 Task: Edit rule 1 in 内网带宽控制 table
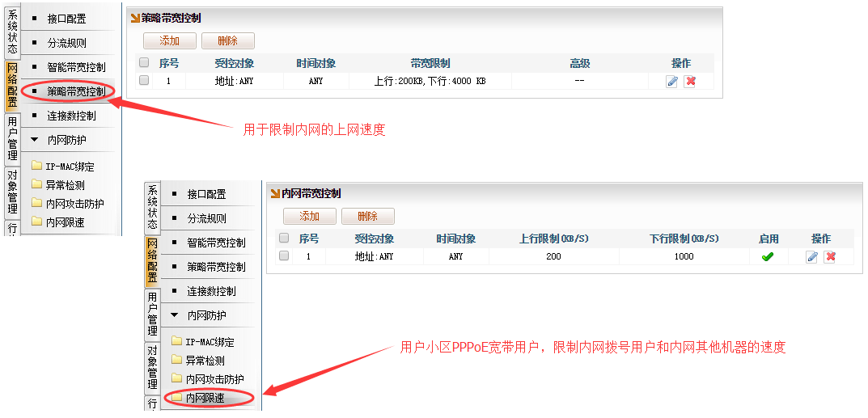[x=811, y=256]
